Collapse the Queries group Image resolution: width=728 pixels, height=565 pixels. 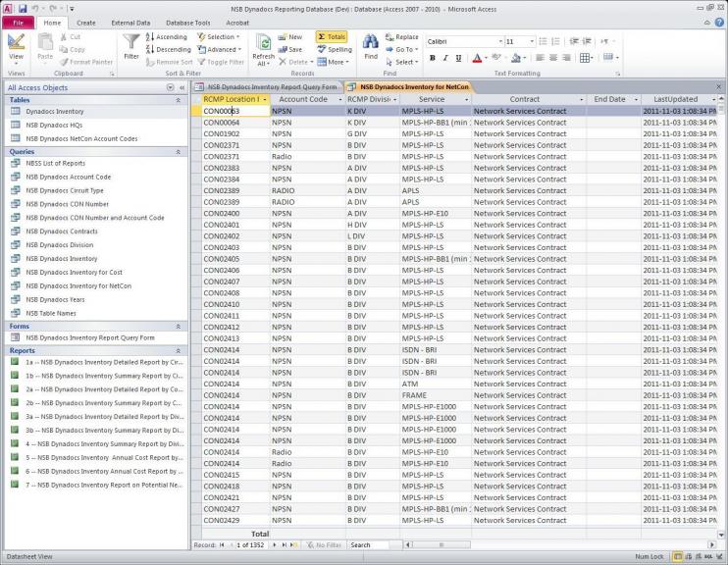[178, 152]
